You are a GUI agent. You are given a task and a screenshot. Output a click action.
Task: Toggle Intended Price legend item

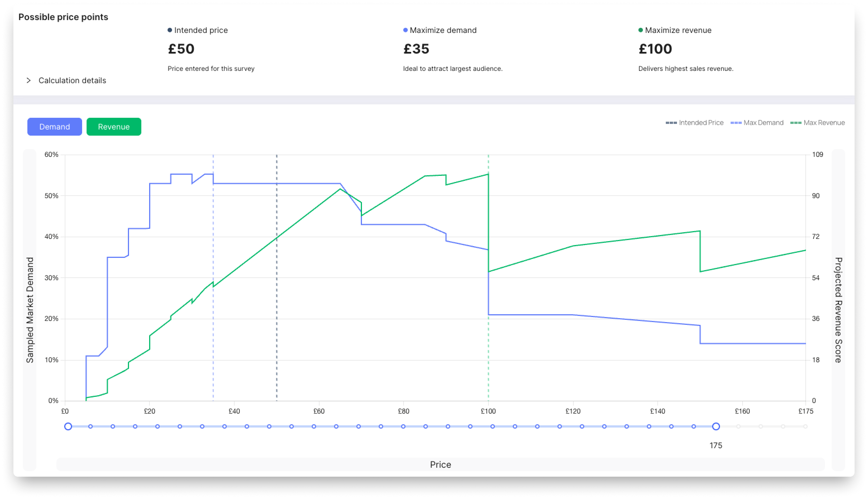(695, 123)
